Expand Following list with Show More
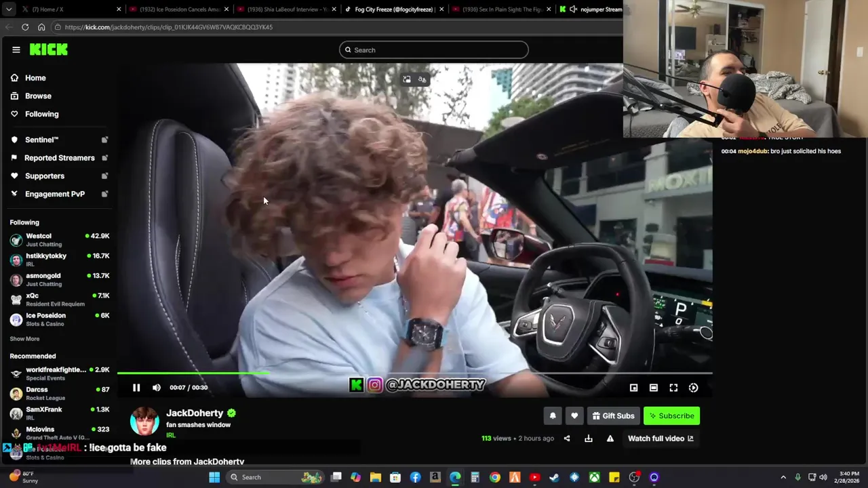The height and width of the screenshot is (488, 868). [x=24, y=339]
